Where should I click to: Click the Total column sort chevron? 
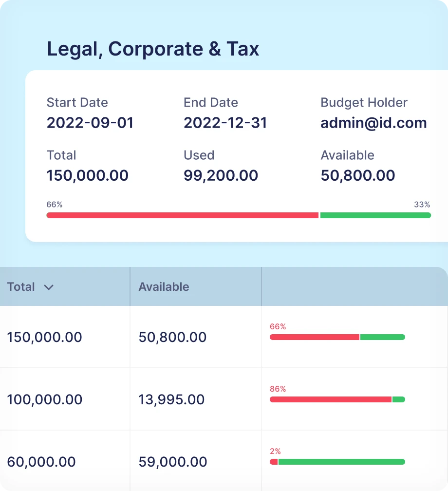tap(48, 287)
